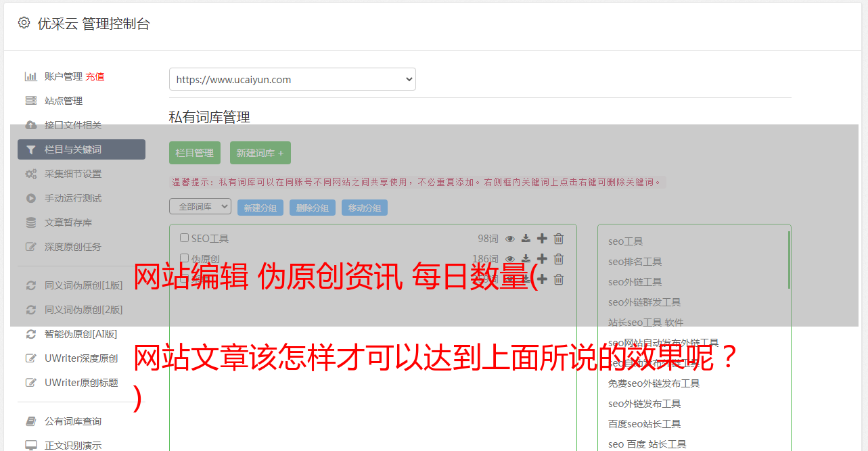Select keyword 'seo外链工具'

point(635,282)
